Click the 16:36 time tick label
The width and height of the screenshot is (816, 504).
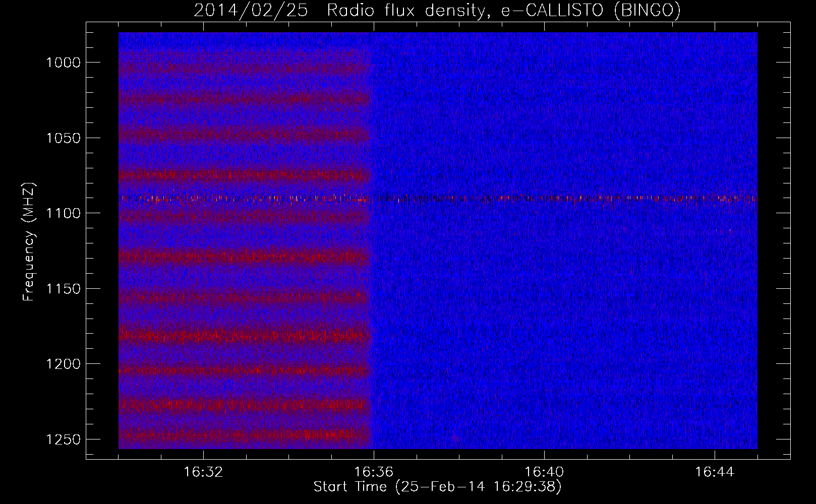click(374, 472)
